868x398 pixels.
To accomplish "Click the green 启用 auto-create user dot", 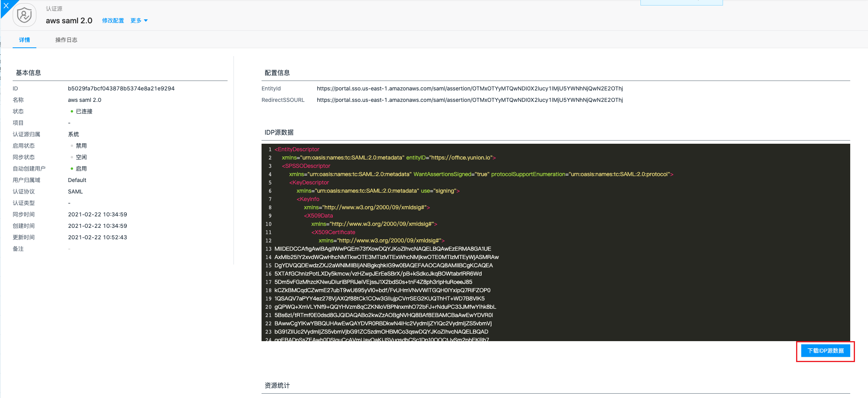I will tap(72, 169).
